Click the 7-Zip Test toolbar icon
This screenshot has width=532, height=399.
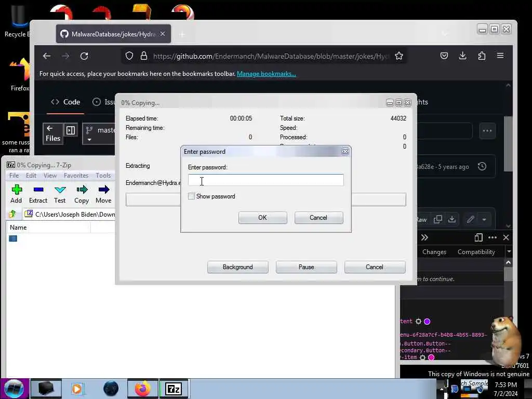pyautogui.click(x=60, y=194)
